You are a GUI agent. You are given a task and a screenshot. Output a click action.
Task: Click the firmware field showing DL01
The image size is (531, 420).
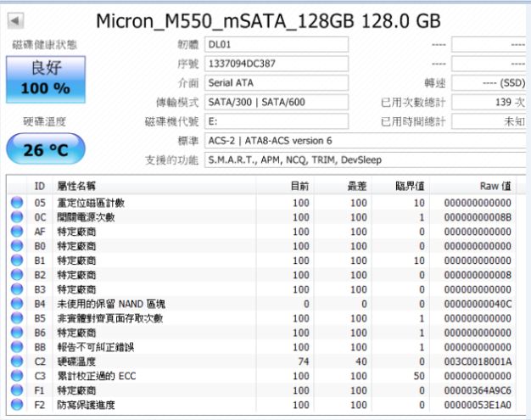point(276,44)
